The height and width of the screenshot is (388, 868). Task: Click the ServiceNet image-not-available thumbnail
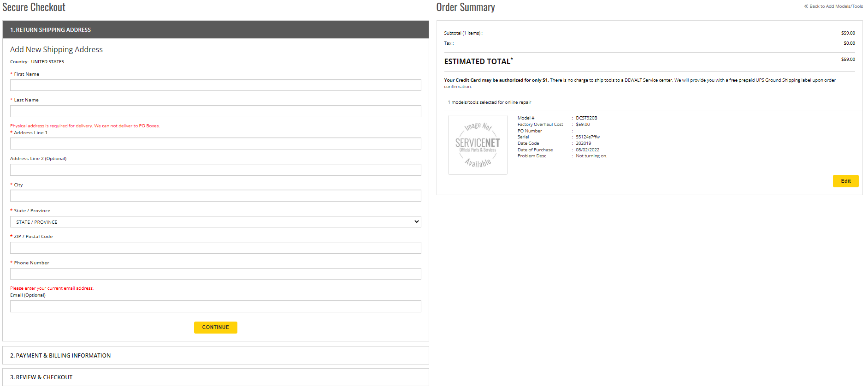pyautogui.click(x=478, y=145)
